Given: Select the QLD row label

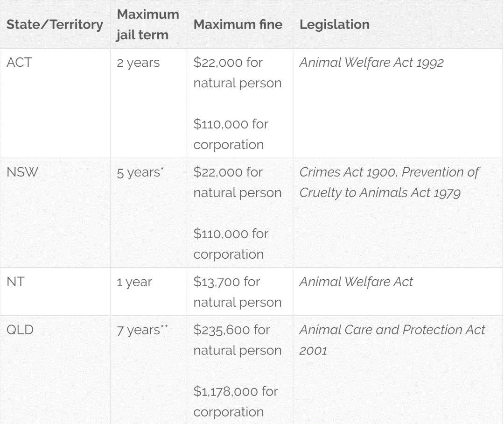Looking at the screenshot, I should point(20,330).
